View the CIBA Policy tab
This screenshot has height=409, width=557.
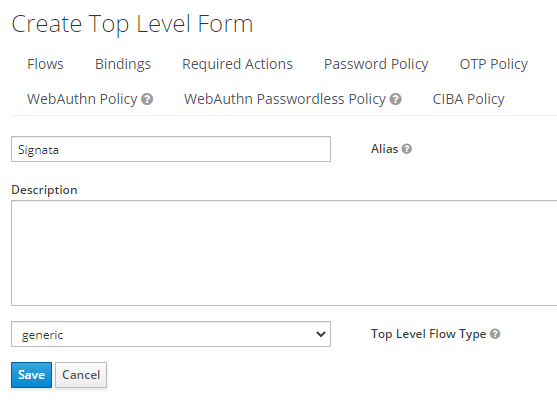[469, 99]
